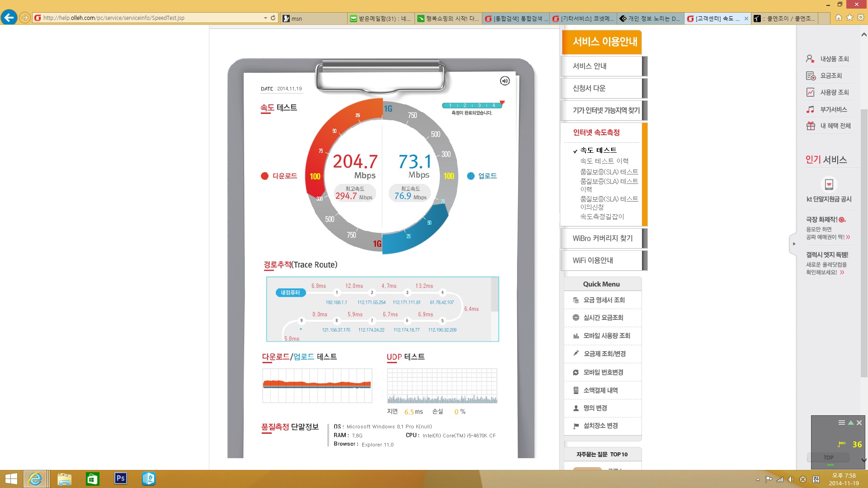This screenshot has width=868, height=488.
Task: Open the address bar history dropdown arrow
Action: (x=265, y=18)
